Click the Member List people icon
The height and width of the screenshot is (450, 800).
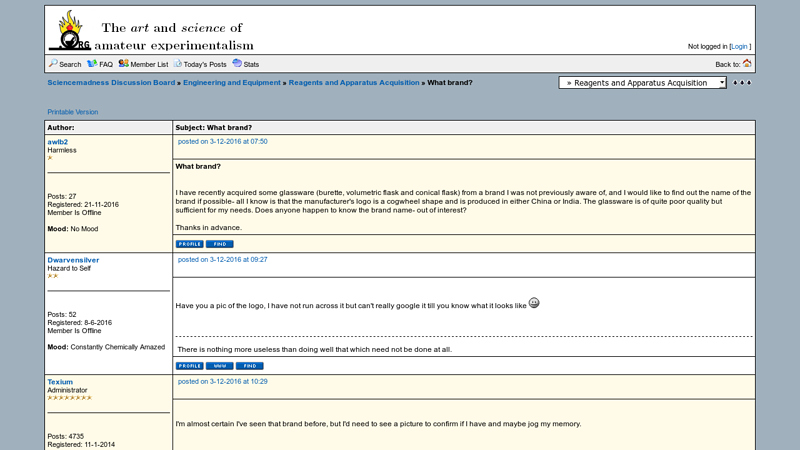pos(123,63)
